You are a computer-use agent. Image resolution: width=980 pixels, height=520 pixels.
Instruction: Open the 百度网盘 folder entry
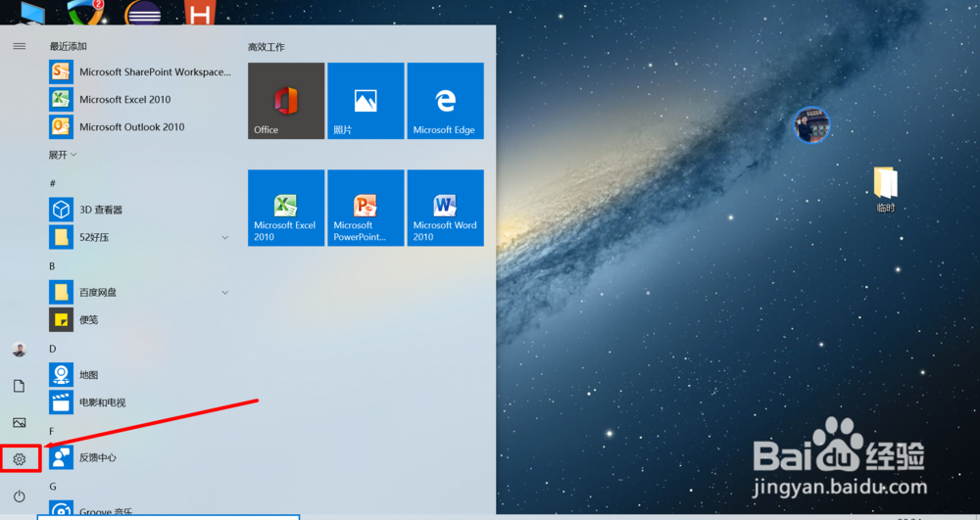click(x=140, y=292)
